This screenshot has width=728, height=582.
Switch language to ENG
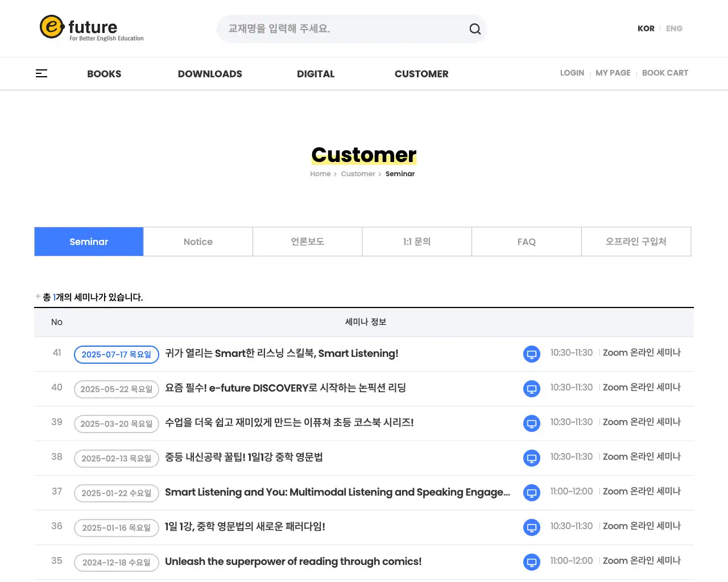tap(674, 28)
